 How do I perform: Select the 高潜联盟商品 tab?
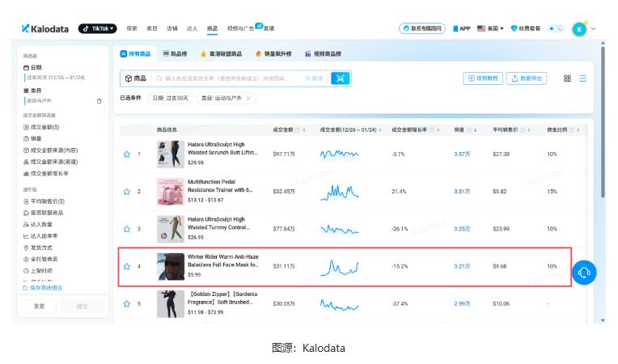coord(221,53)
